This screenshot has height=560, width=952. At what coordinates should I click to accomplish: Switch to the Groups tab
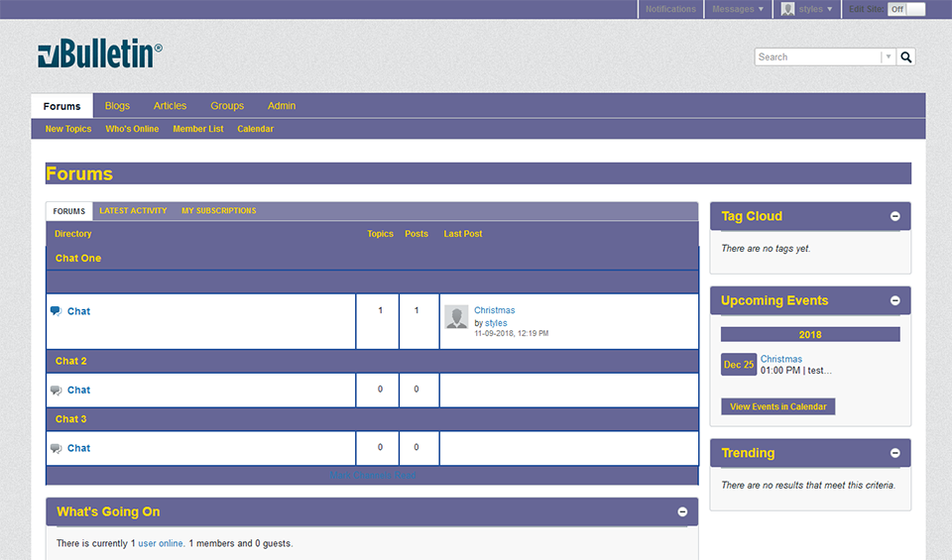point(227,106)
